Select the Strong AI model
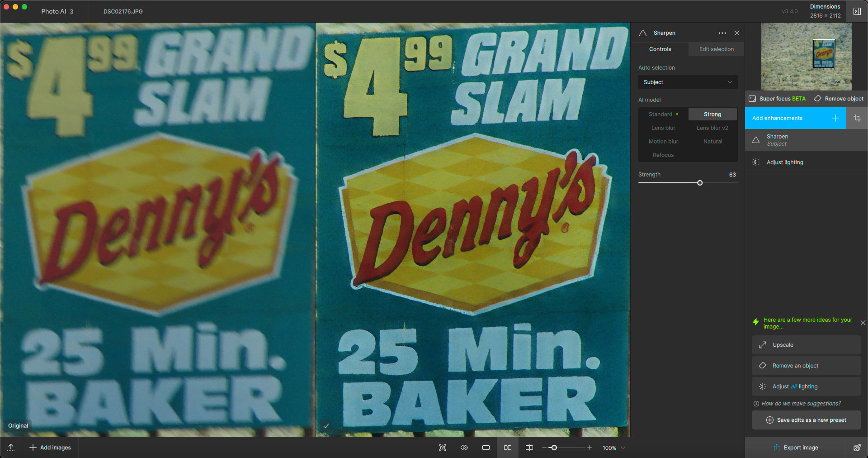Viewport: 868px width, 458px height. (712, 114)
